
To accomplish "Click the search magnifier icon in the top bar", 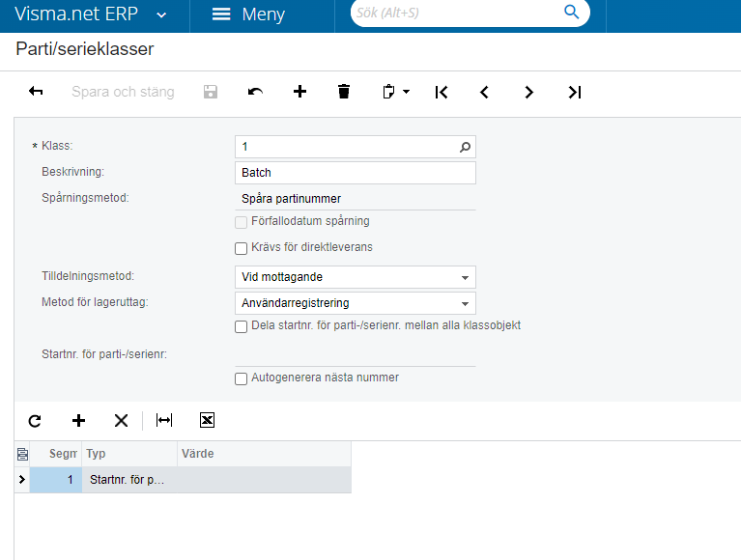I will 571,12.
